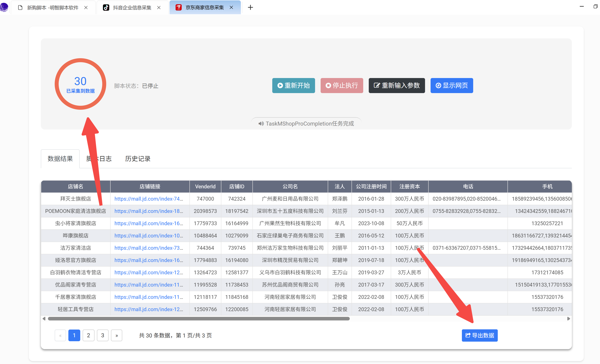Go to pagination page 3

[102, 335]
